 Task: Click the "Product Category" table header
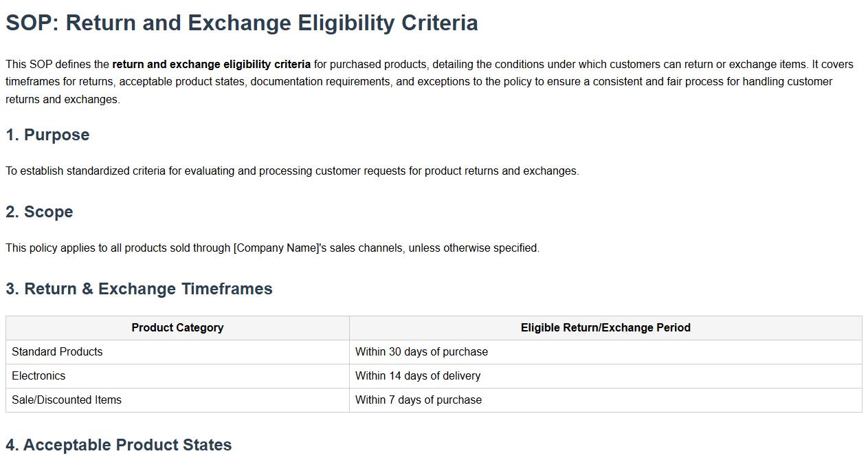coord(177,328)
